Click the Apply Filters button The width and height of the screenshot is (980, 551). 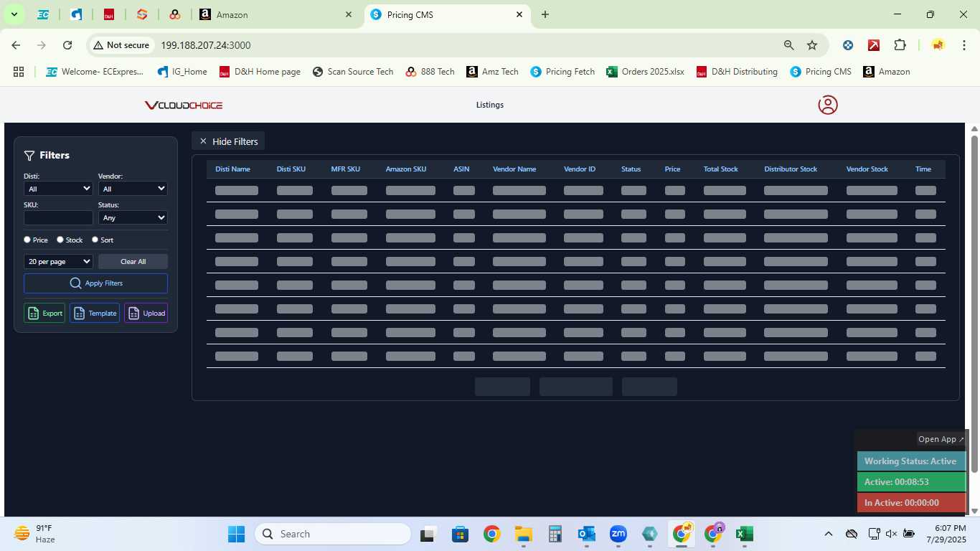coord(95,283)
